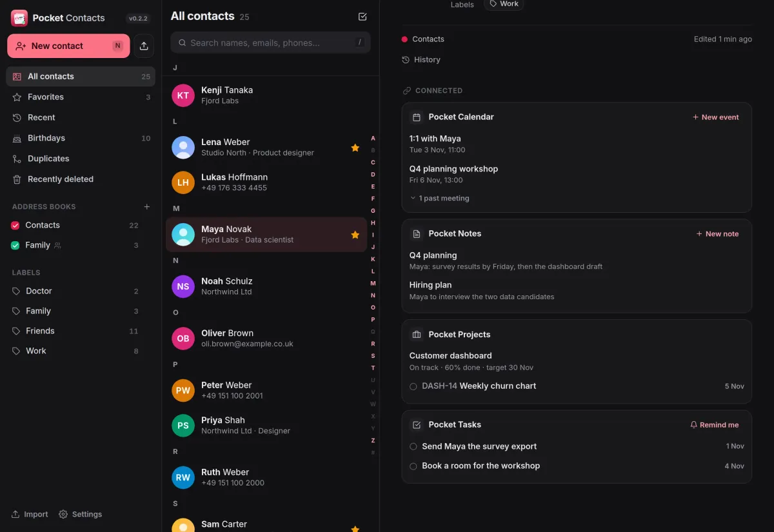774x532 pixels.
Task: Click the Pocket Calendar icon
Action: coord(417,117)
